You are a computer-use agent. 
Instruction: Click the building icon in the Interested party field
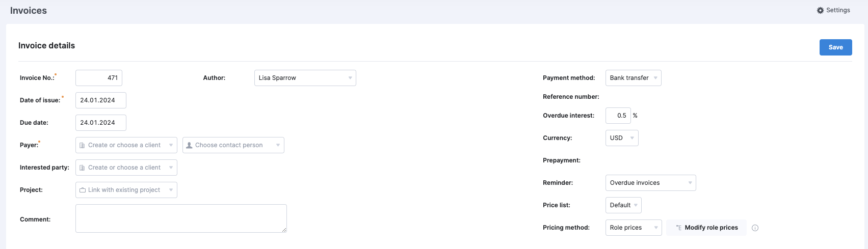click(82, 168)
